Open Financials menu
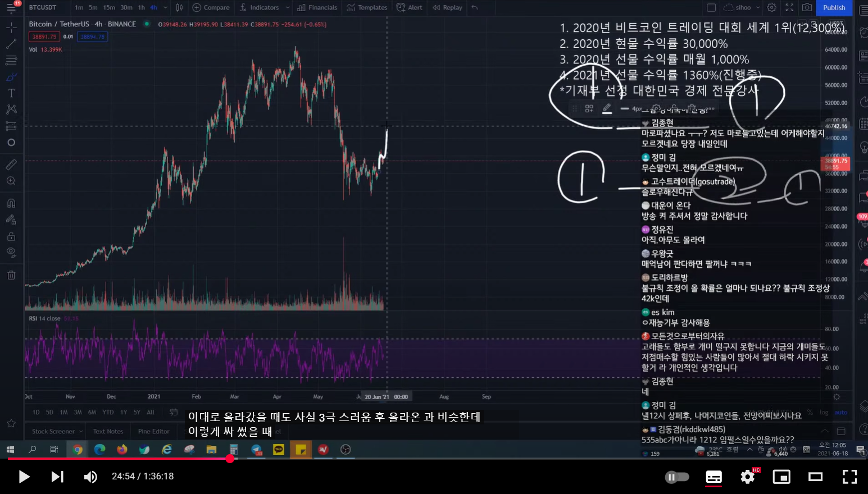Viewport: 868px width, 494px height. [x=317, y=7]
